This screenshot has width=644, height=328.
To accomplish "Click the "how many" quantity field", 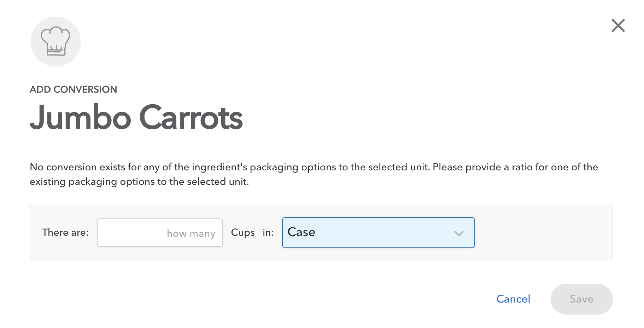I will [x=160, y=233].
